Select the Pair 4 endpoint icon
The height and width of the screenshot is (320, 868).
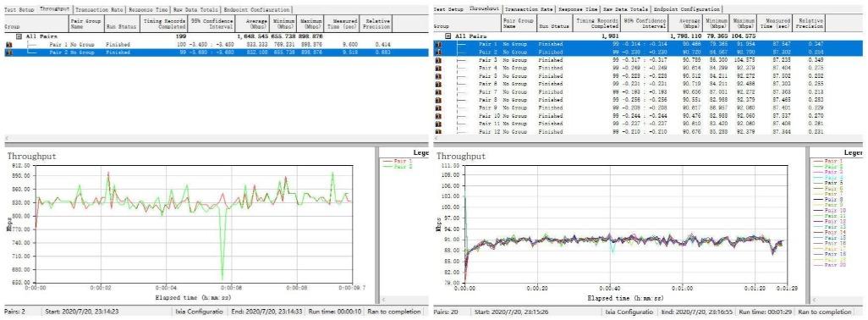pyautogui.click(x=437, y=68)
